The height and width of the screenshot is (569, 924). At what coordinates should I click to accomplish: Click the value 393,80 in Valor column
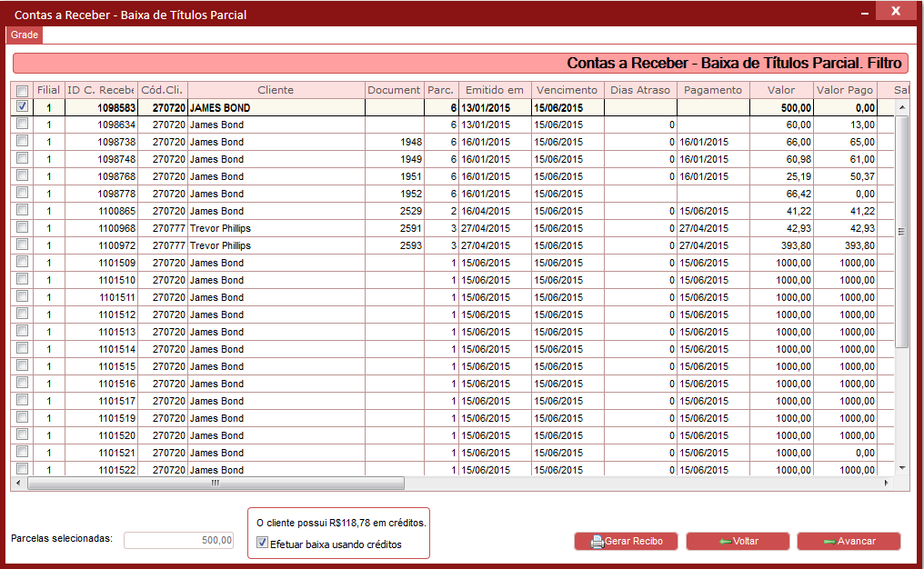(796, 245)
